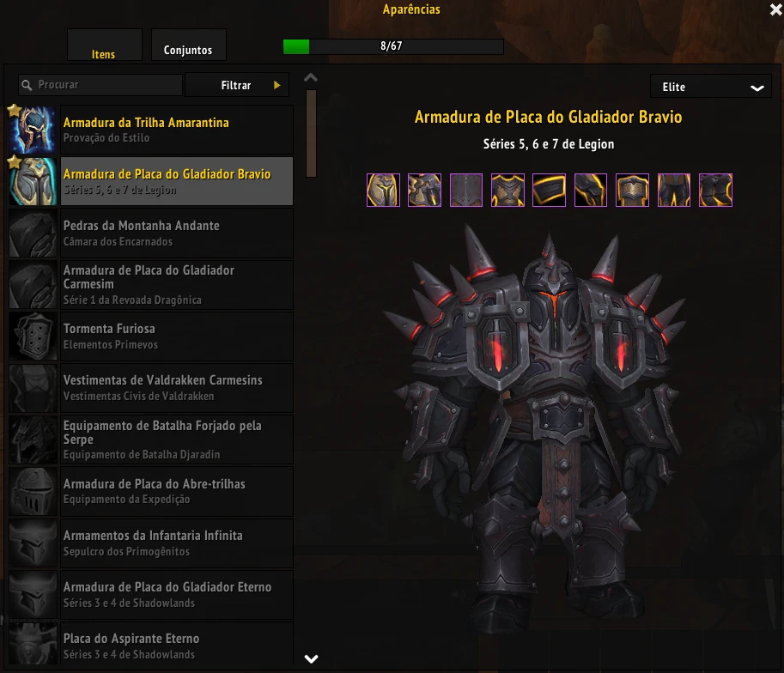
Task: Close the Aparências window
Action: [x=776, y=9]
